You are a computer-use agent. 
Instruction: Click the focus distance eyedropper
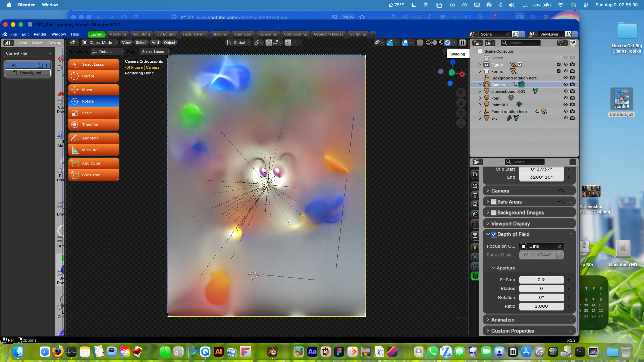[x=560, y=255]
